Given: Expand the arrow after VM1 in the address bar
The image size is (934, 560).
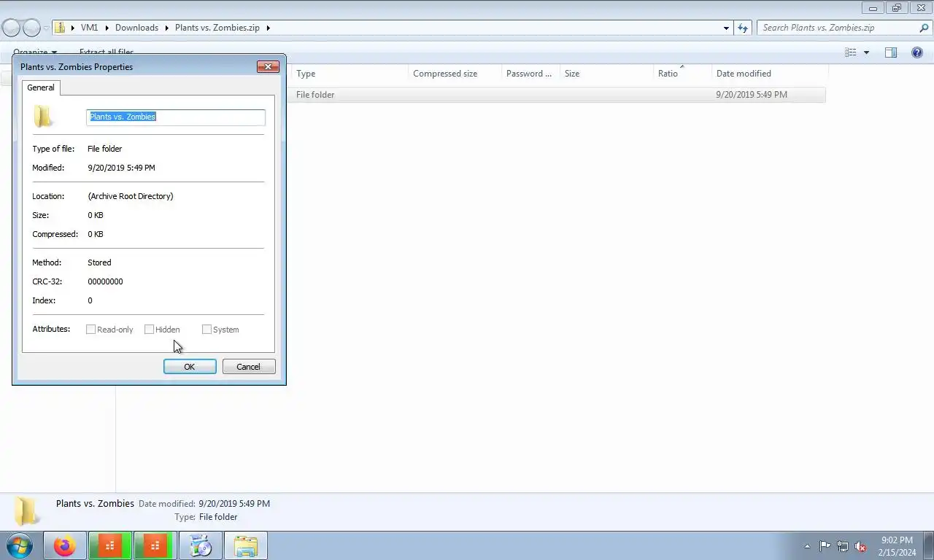Looking at the screenshot, I should tap(107, 28).
